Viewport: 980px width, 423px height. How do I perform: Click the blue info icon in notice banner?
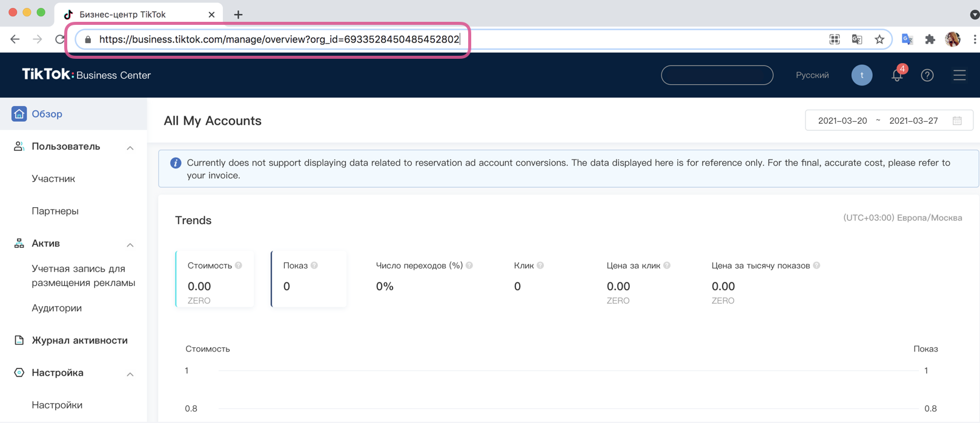tap(176, 163)
